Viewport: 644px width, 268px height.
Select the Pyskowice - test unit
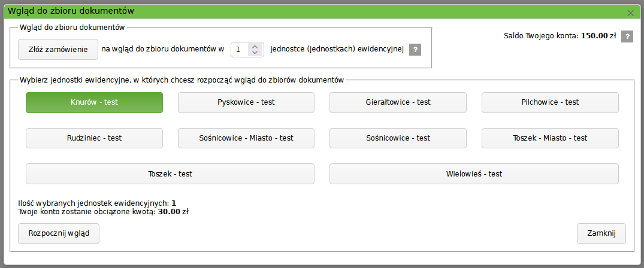click(x=246, y=102)
